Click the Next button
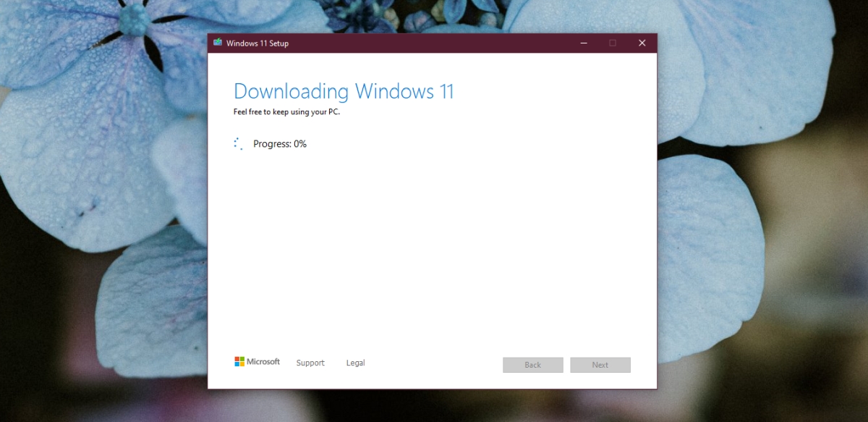The height and width of the screenshot is (422, 868). click(x=600, y=365)
